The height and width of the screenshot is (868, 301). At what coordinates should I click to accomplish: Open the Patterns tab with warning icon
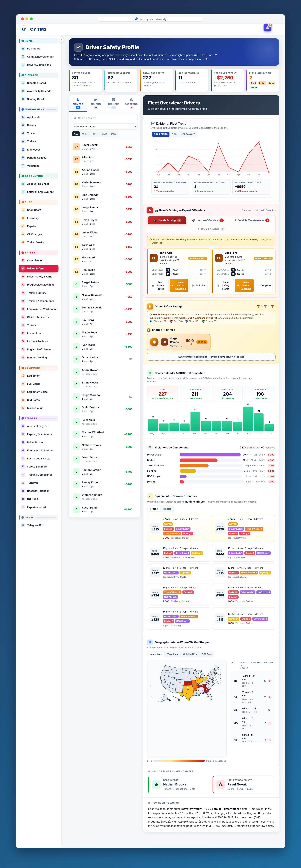(x=131, y=103)
